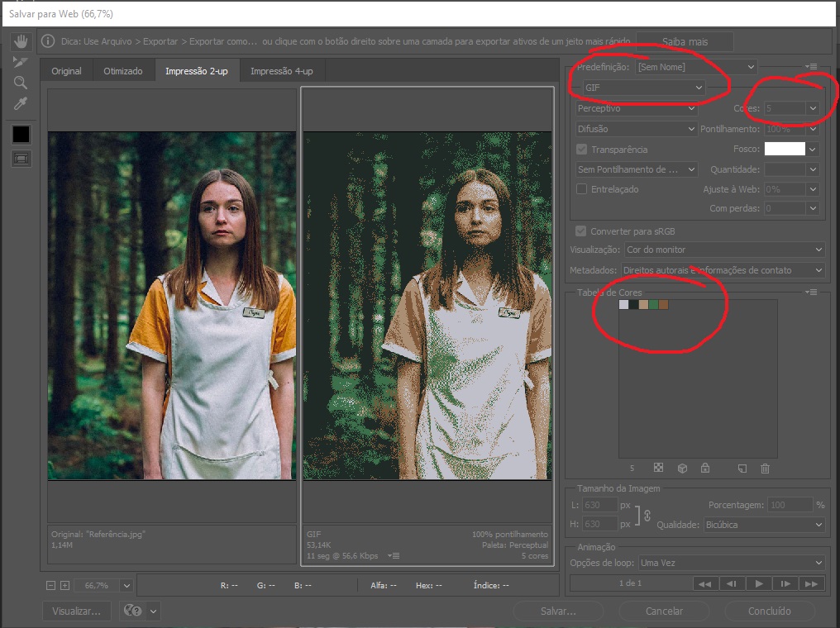Image resolution: width=840 pixels, height=628 pixels.
Task: Click the play animation button
Action: point(757,583)
